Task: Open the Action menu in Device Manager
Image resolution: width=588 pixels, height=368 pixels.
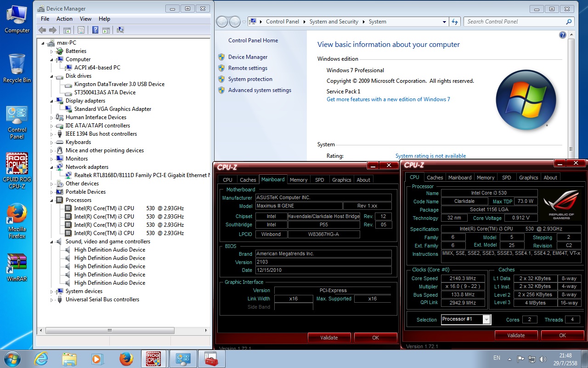Action: [64, 19]
